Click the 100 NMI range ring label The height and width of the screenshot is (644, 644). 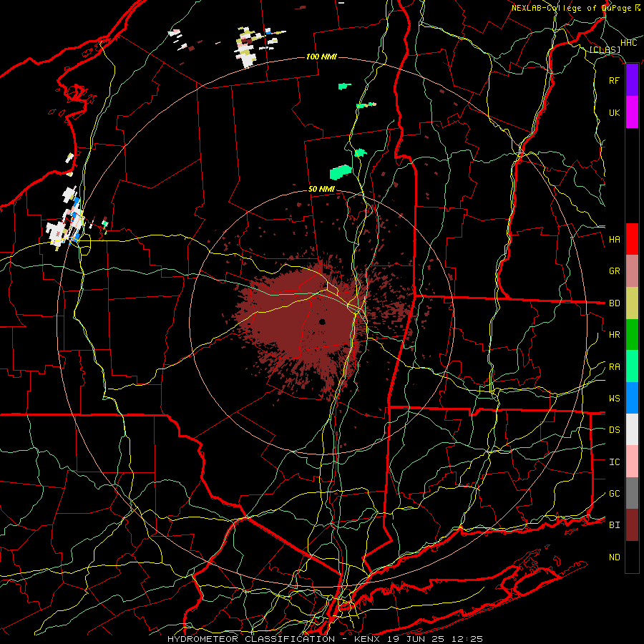pyautogui.click(x=321, y=57)
